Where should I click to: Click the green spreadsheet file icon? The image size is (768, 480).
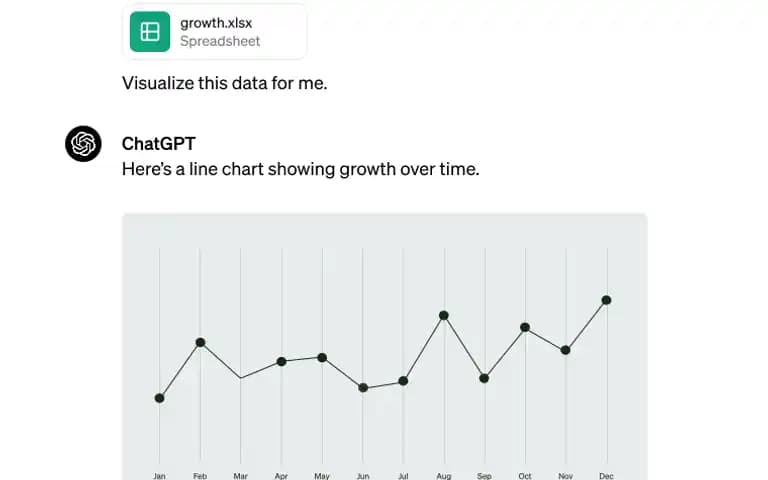coord(150,32)
